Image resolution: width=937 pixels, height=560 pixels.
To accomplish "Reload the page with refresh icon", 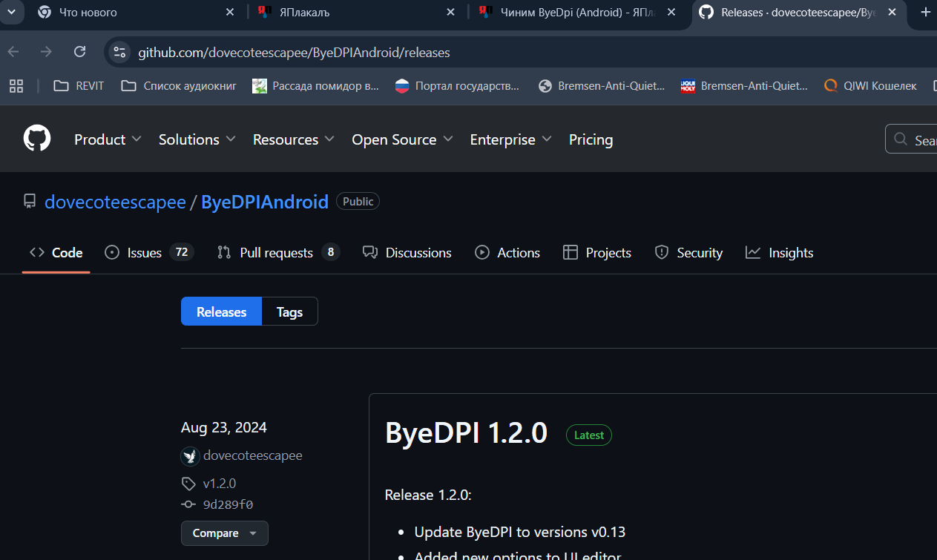I will click(79, 52).
